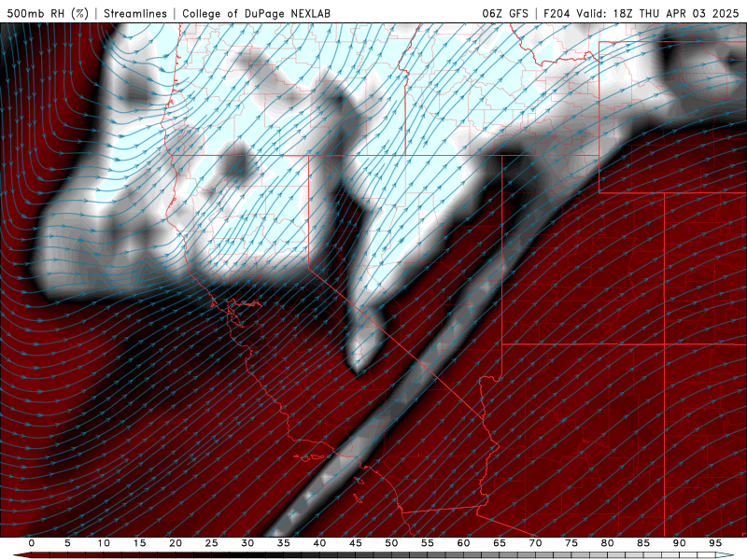This screenshot has width=747, height=560.
Task: Click the '65' colorbar scale label
Action: pos(500,543)
